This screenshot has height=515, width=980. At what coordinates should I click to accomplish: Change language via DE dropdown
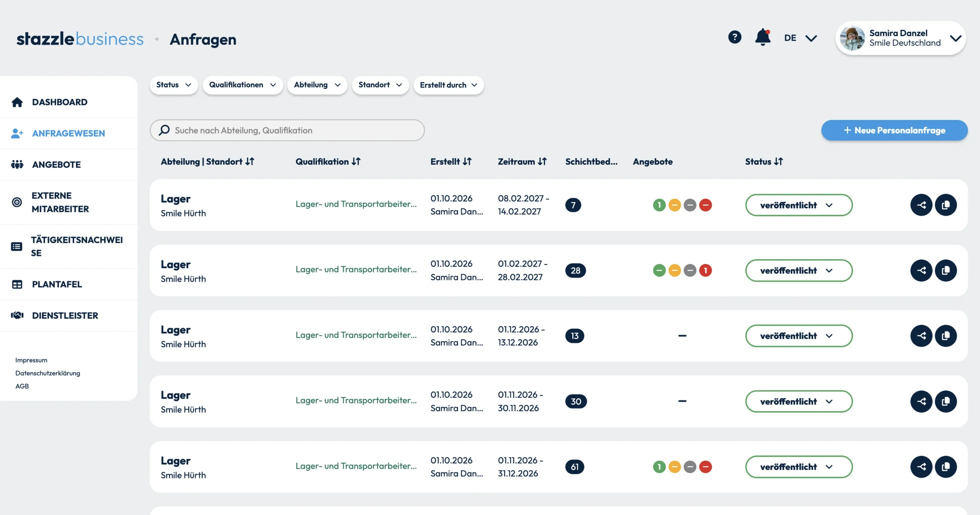[800, 38]
